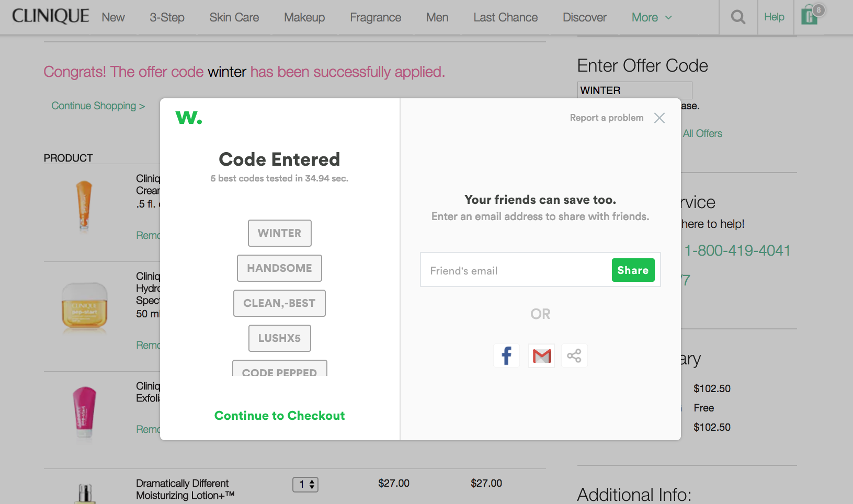Image resolution: width=853 pixels, height=504 pixels.
Task: Expand the More navigation dropdown
Action: point(652,17)
